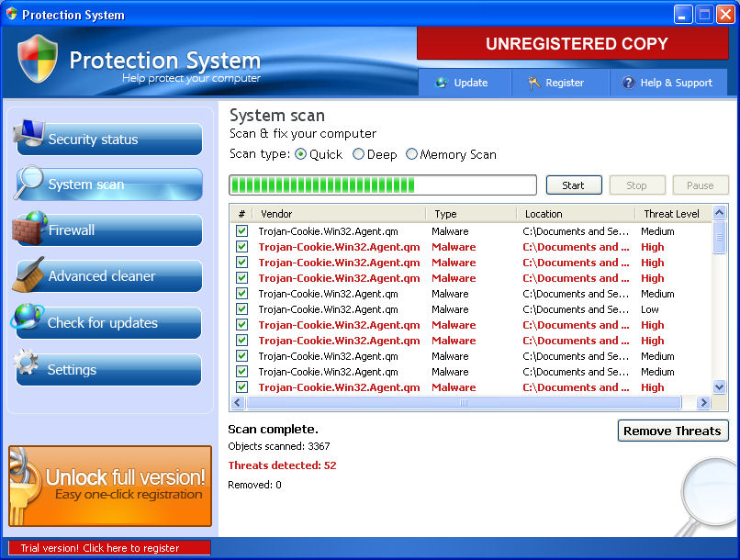This screenshot has width=740, height=560.
Task: Click the Check for updates globe icon
Action: pos(28,319)
